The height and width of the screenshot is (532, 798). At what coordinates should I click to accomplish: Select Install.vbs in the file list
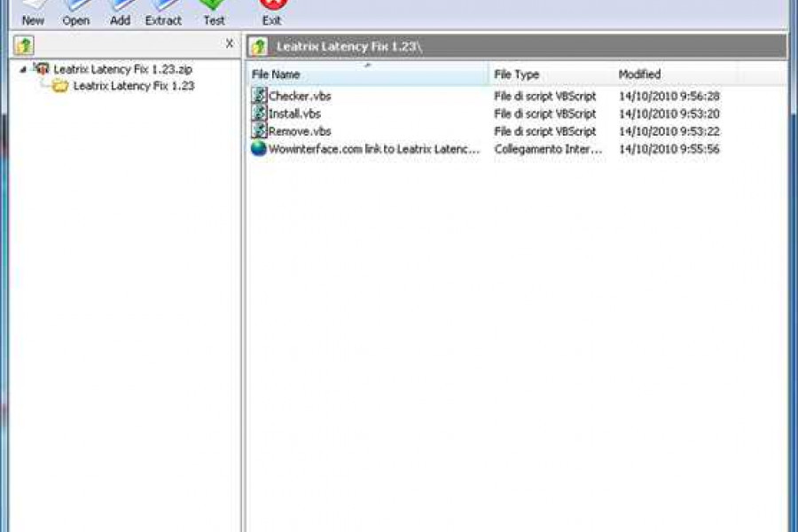tap(294, 113)
